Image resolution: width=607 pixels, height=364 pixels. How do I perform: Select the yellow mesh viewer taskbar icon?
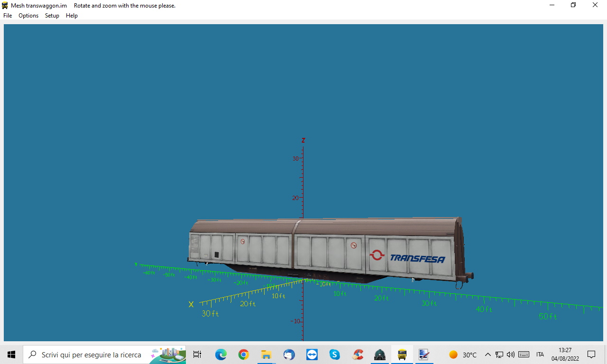(x=402, y=355)
